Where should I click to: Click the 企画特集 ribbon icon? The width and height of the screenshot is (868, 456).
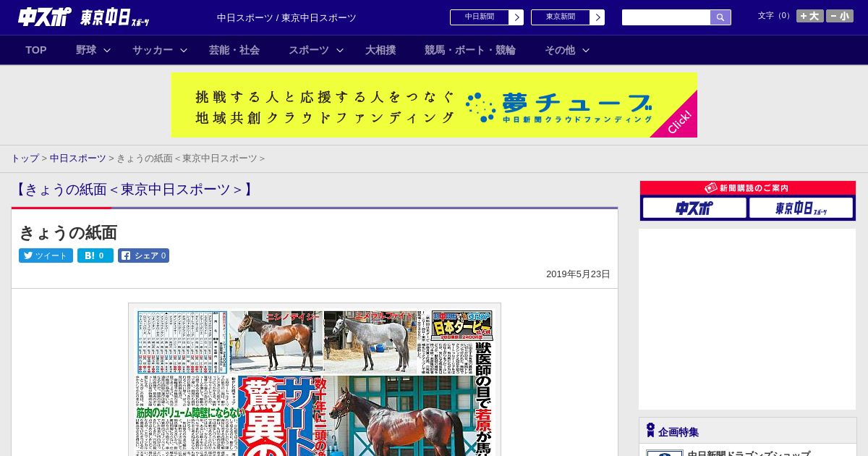(x=650, y=431)
